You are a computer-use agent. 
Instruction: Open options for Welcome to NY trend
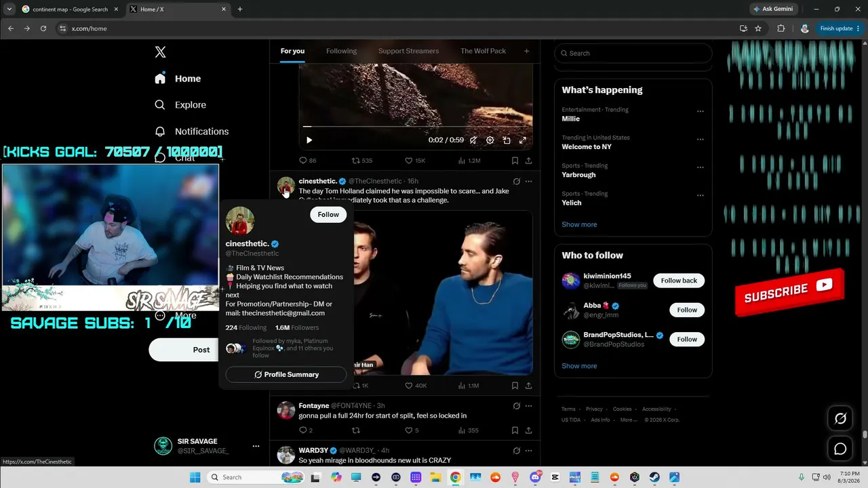click(x=701, y=139)
